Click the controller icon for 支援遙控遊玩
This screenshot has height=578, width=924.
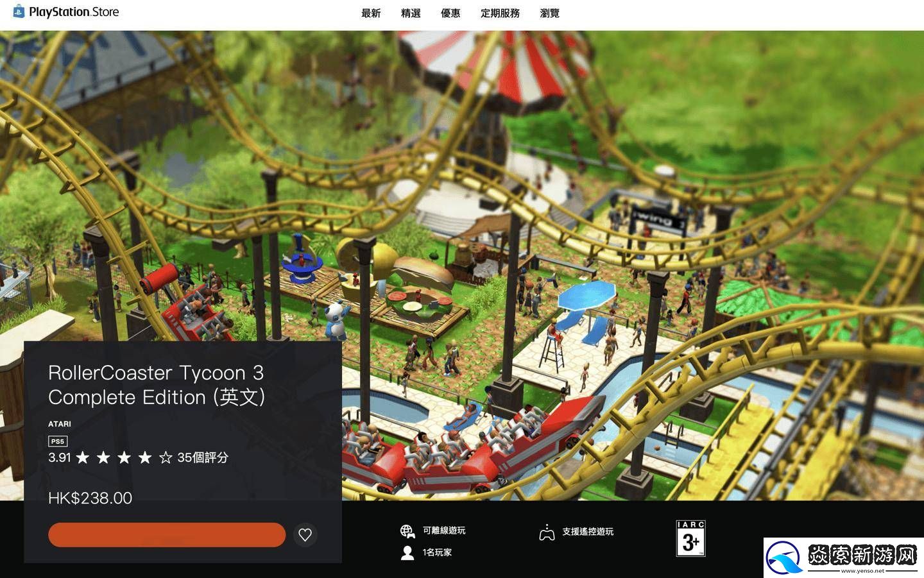click(x=548, y=532)
